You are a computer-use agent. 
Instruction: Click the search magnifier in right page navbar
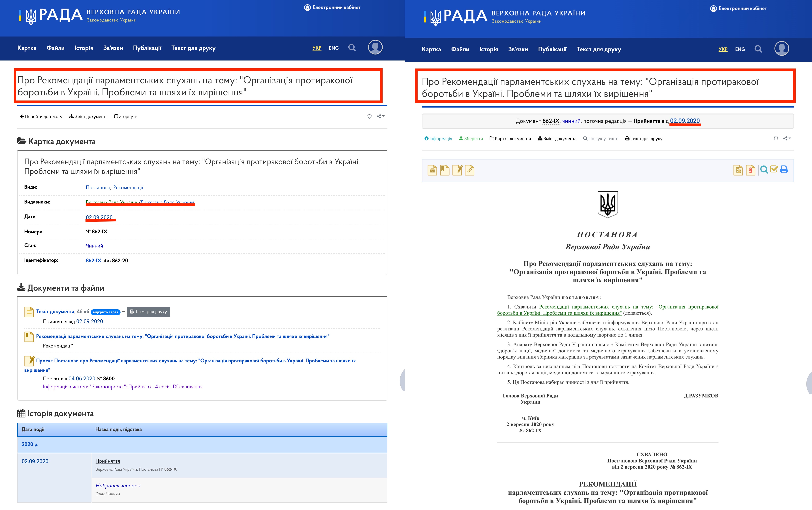(x=758, y=49)
